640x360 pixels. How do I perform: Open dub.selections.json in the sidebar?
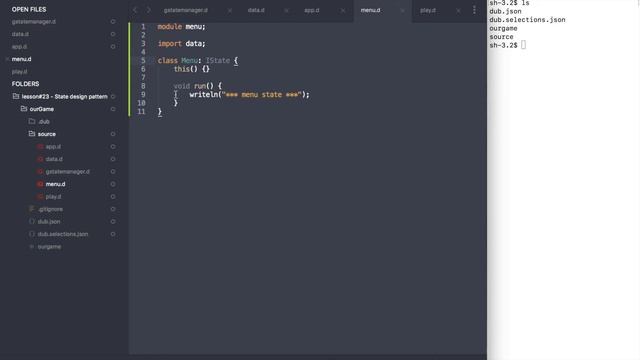(x=63, y=234)
